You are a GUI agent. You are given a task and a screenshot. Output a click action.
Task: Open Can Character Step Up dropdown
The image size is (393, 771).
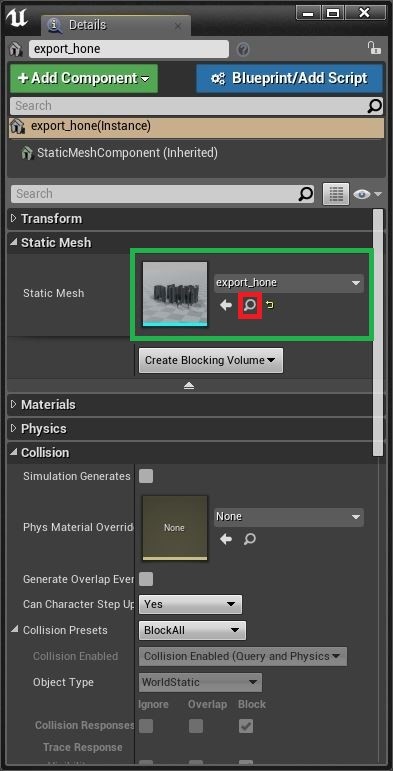coord(190,604)
